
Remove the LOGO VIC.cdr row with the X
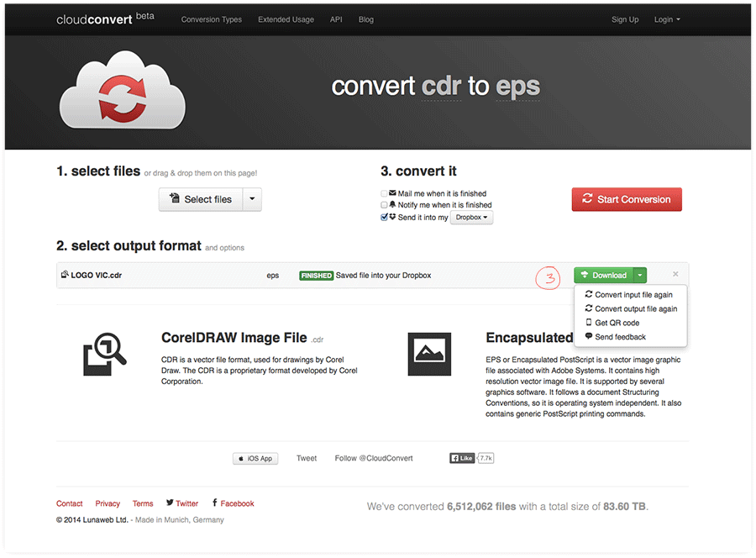(x=675, y=274)
